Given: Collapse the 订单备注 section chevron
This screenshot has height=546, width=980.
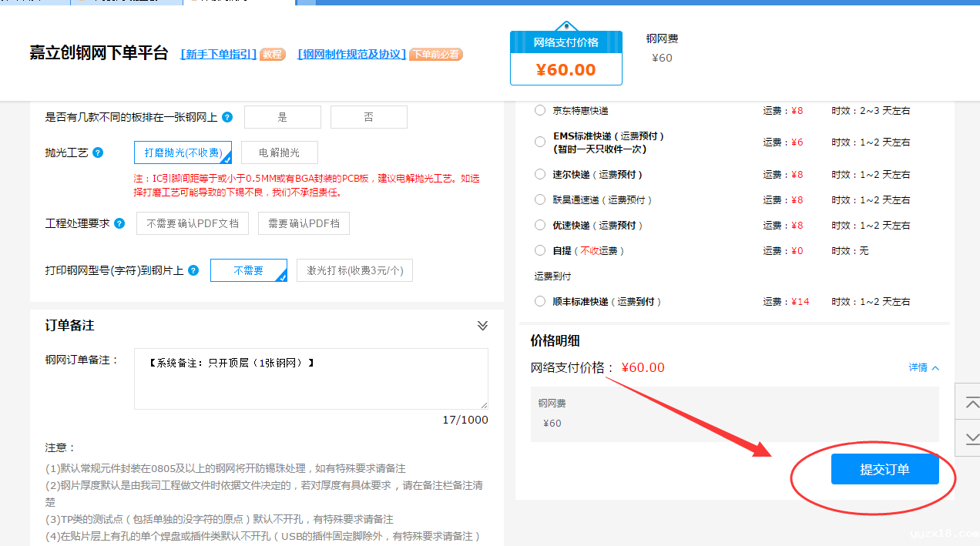Looking at the screenshot, I should coord(482,326).
